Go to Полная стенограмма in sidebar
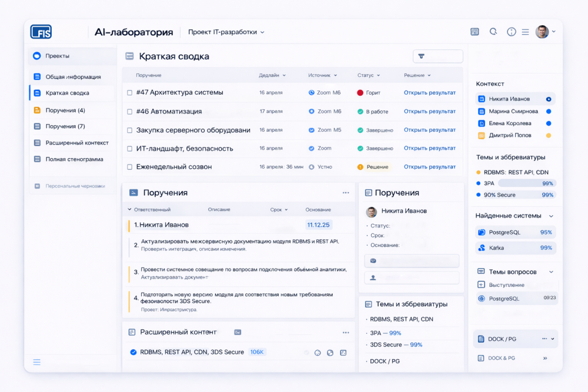This screenshot has height=392, width=588. (x=74, y=159)
